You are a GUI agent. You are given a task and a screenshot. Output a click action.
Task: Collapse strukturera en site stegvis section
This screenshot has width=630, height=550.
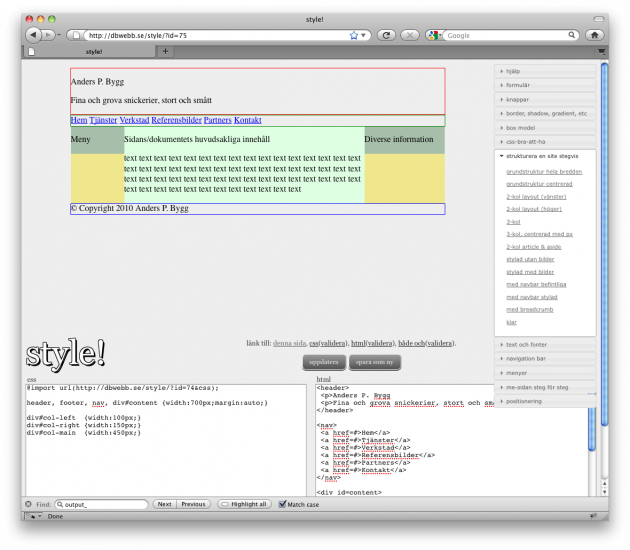coord(545,156)
